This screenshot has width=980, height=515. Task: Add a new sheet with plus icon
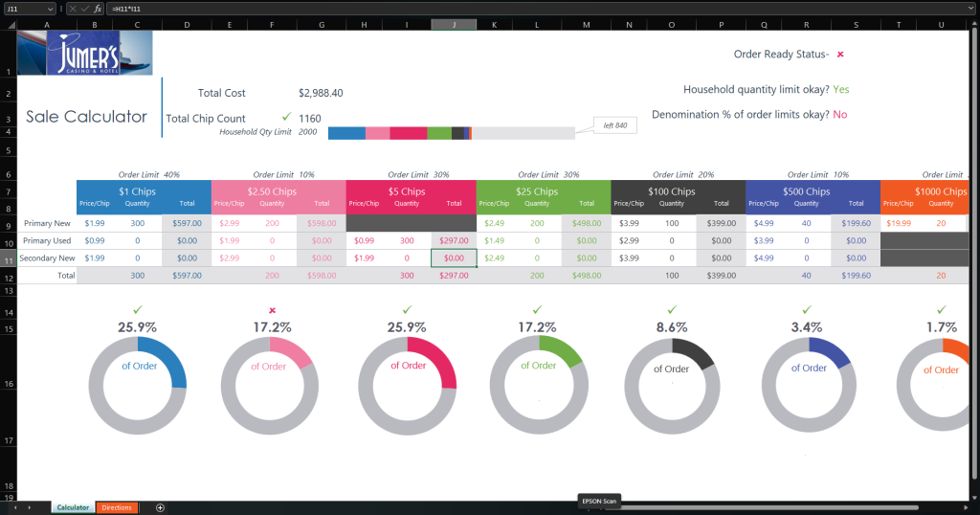pyautogui.click(x=160, y=507)
